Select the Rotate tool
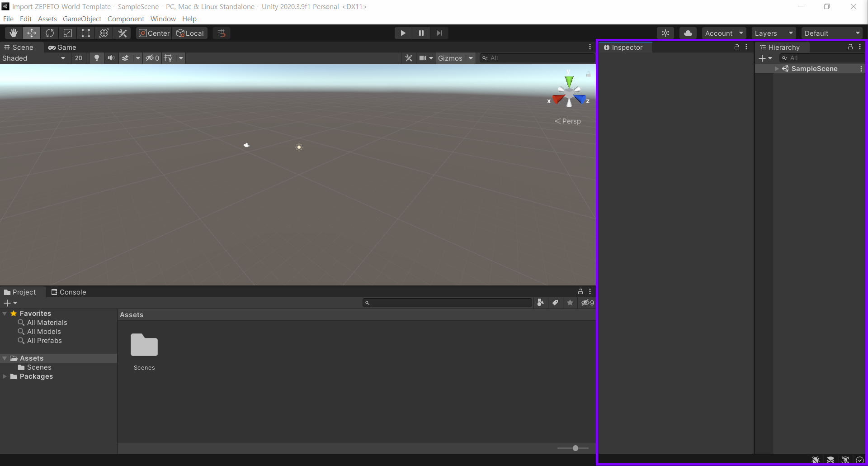Viewport: 868px width, 466px height. [50, 33]
